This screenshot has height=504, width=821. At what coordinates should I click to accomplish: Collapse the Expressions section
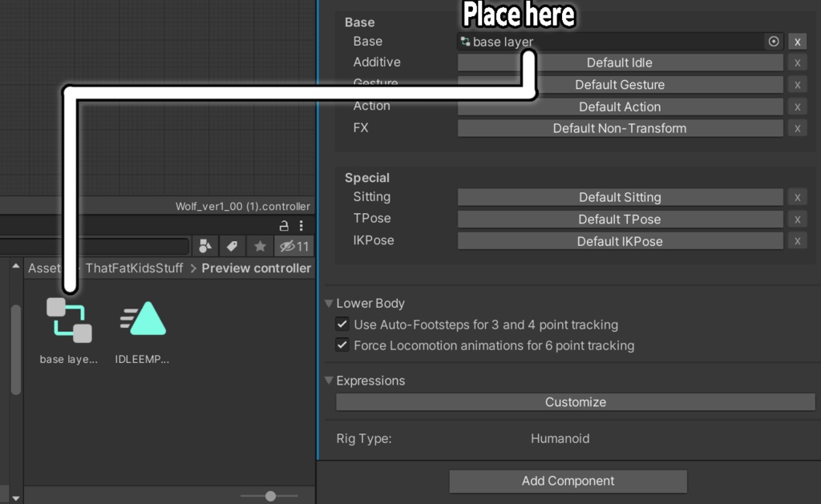pyautogui.click(x=329, y=381)
